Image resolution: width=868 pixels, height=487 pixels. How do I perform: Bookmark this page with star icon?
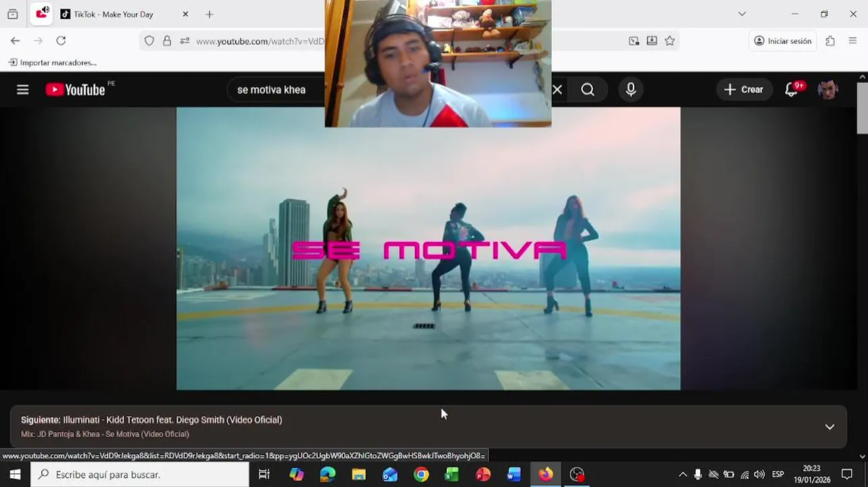click(669, 41)
